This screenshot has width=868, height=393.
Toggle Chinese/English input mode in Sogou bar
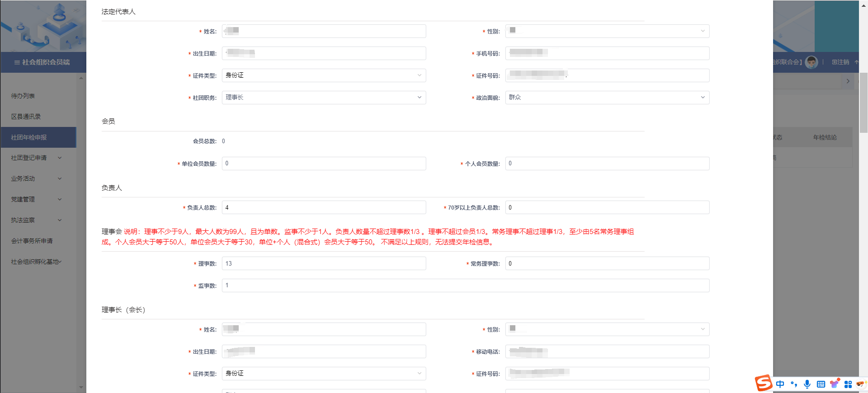780,384
